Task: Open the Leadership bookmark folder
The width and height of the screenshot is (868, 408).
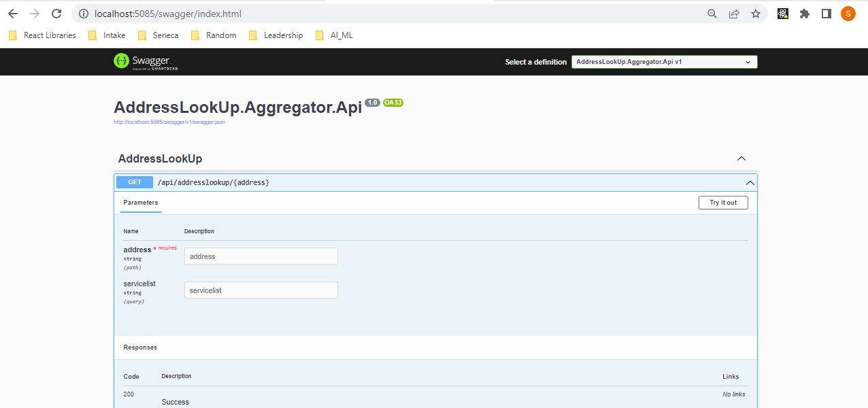Action: pos(276,35)
